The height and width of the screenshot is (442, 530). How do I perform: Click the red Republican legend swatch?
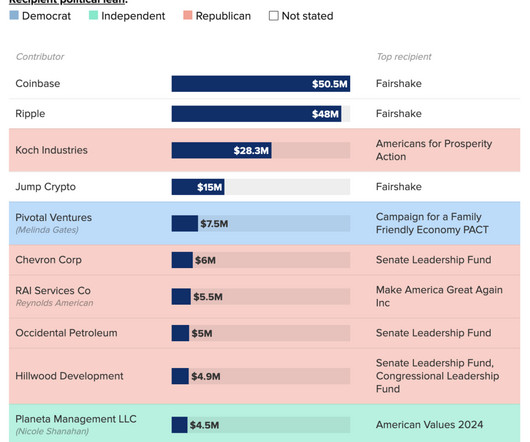pyautogui.click(x=188, y=15)
